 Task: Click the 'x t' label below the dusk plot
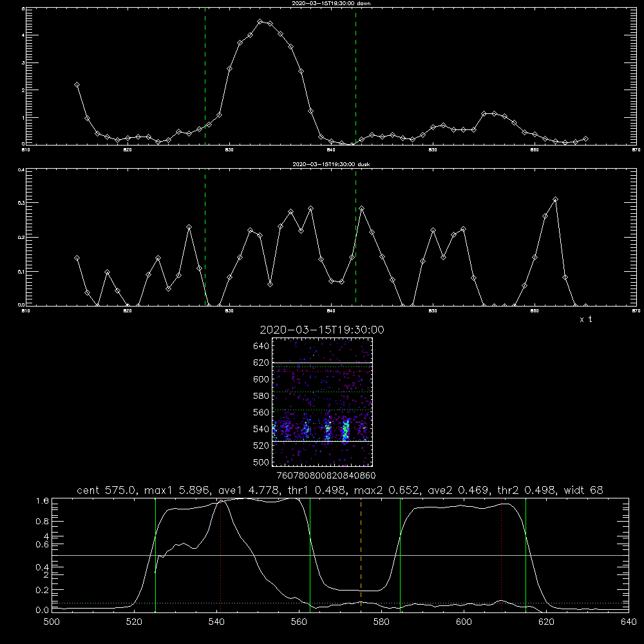click(x=585, y=319)
